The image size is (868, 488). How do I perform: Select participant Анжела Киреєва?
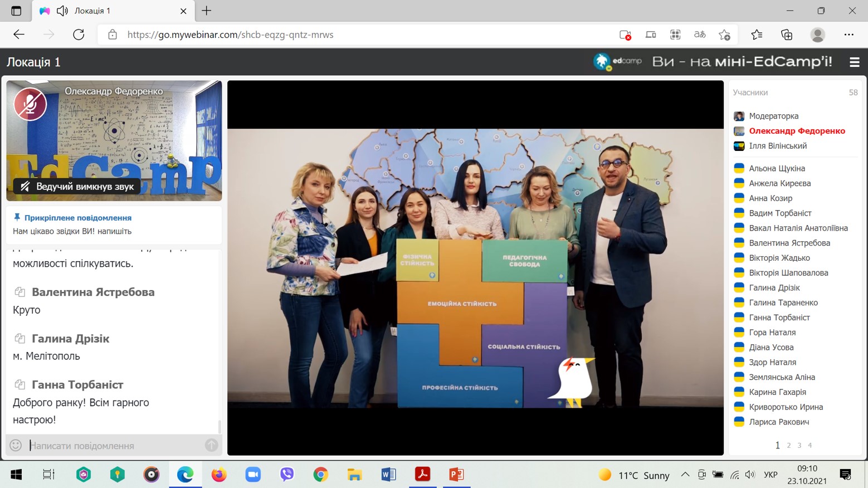[779, 183]
